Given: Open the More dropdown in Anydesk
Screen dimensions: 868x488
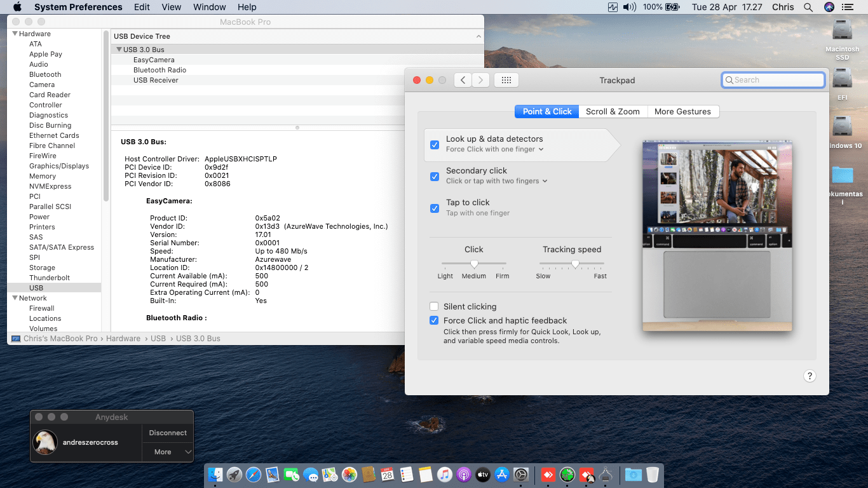Looking at the screenshot, I should tap(168, 452).
